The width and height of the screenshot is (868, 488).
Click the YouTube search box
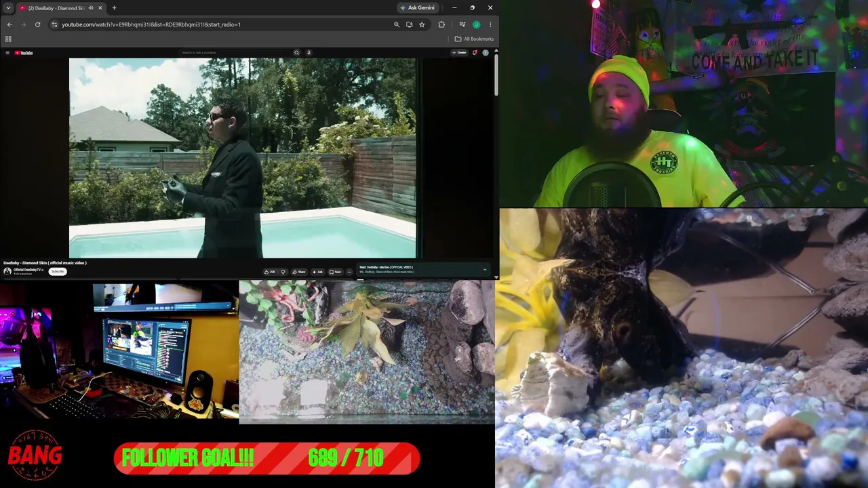(x=235, y=53)
